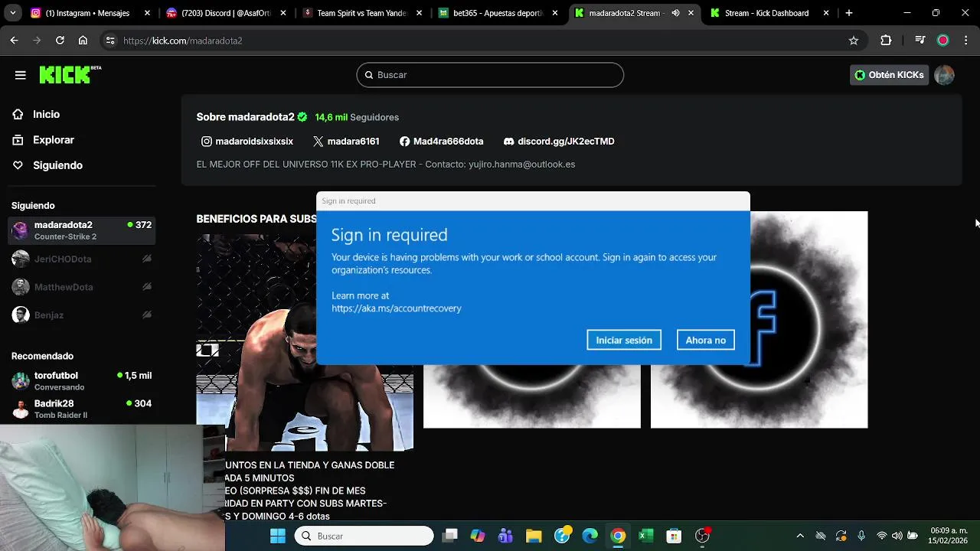This screenshot has height=551, width=980.
Task: Close the Instagram Mensajes tab
Action: [x=147, y=13]
